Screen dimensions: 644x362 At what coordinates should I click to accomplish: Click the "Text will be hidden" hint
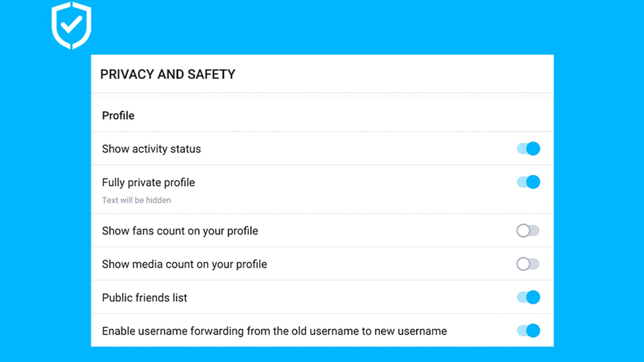137,200
